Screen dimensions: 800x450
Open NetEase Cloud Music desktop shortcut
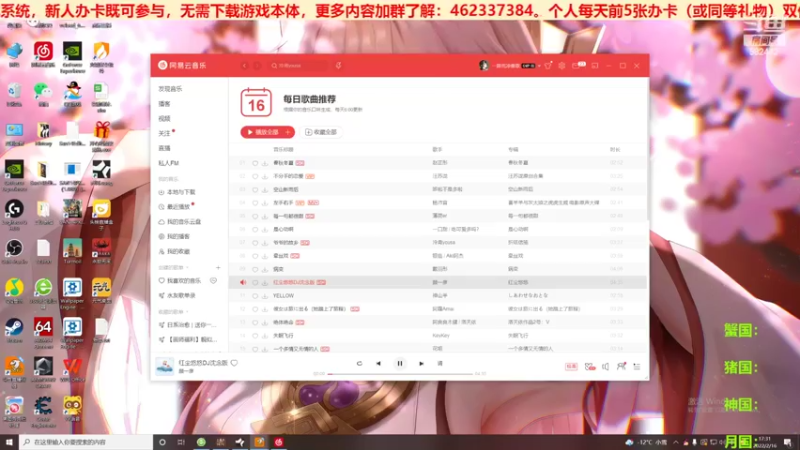click(x=43, y=54)
